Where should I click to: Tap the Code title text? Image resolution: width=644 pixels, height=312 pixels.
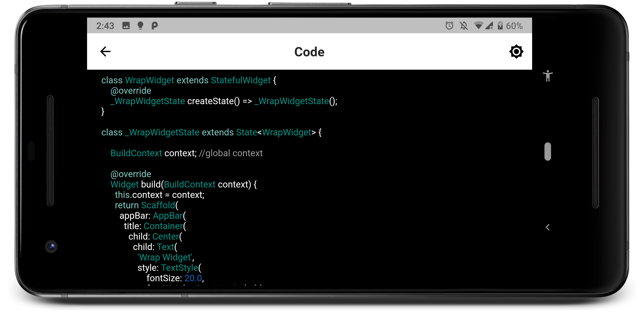(309, 52)
